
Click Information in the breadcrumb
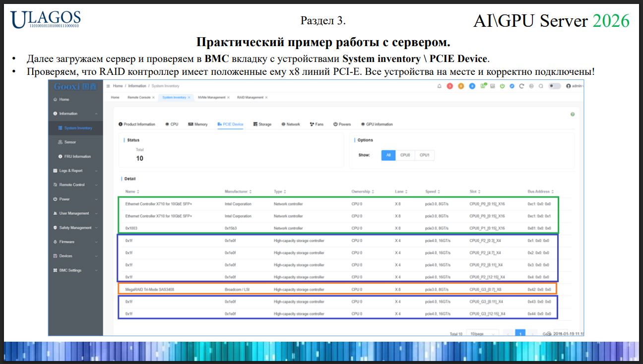pyautogui.click(x=137, y=86)
